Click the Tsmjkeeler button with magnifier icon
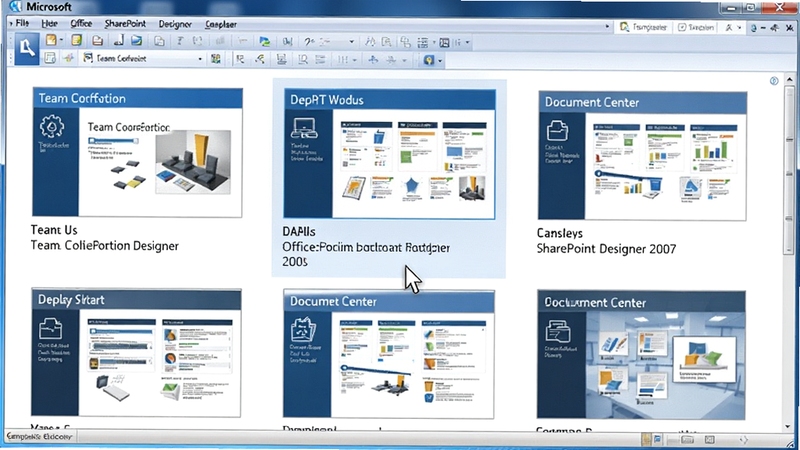Image resolution: width=800 pixels, height=450 pixels. click(x=643, y=27)
